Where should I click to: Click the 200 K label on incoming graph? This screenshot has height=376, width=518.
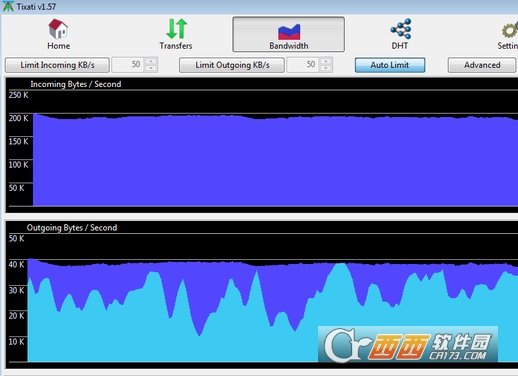(x=19, y=118)
